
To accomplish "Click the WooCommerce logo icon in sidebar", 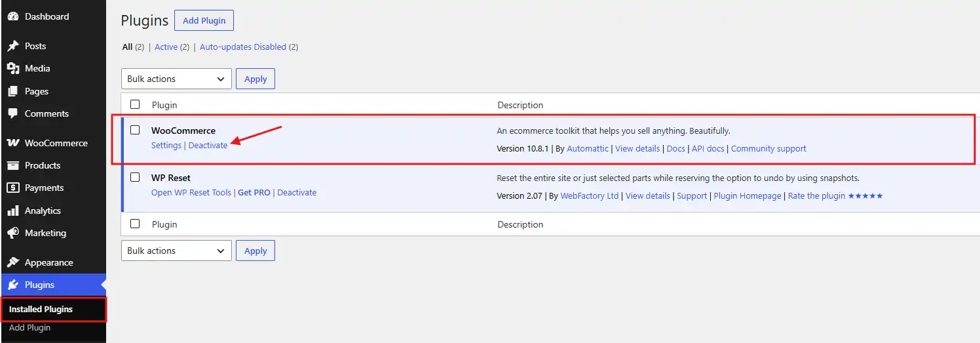I will coord(12,143).
